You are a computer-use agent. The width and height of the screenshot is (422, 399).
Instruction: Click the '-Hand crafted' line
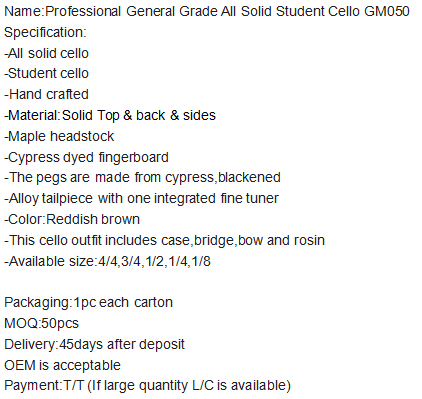click(46, 94)
